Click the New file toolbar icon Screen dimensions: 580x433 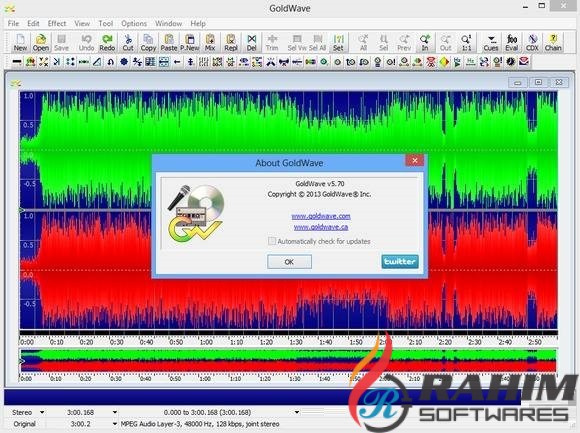tap(20, 43)
